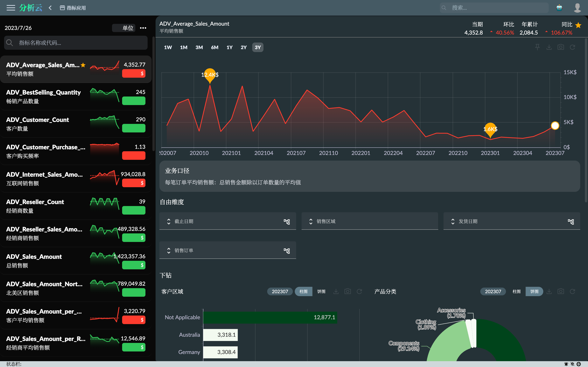Click the 单位 button

(124, 28)
